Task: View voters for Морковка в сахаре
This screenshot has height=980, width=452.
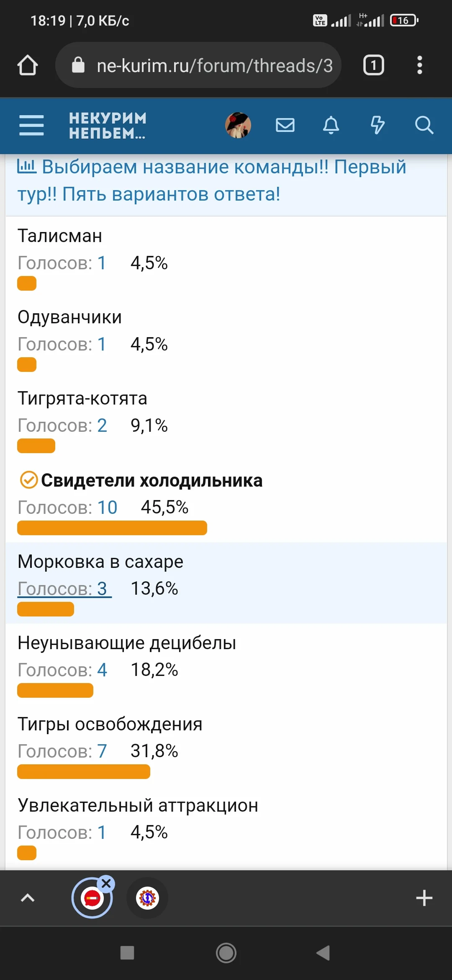Action: (x=64, y=588)
